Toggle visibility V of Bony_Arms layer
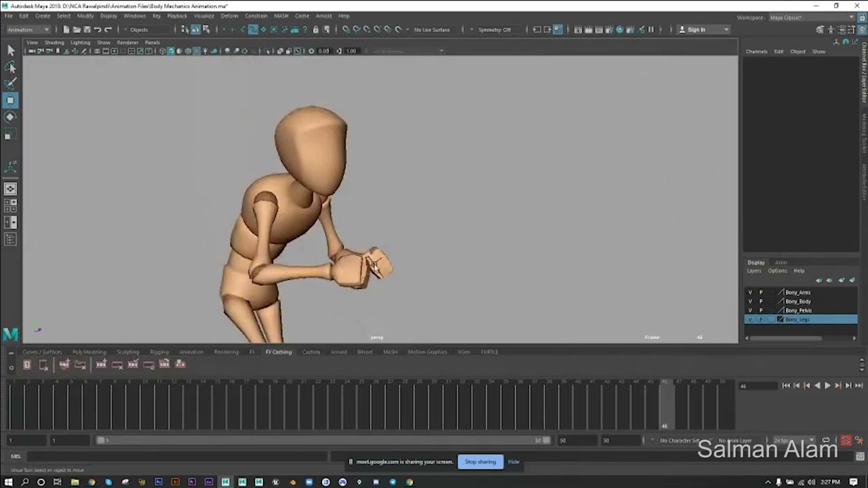The width and height of the screenshot is (868, 488). point(750,292)
